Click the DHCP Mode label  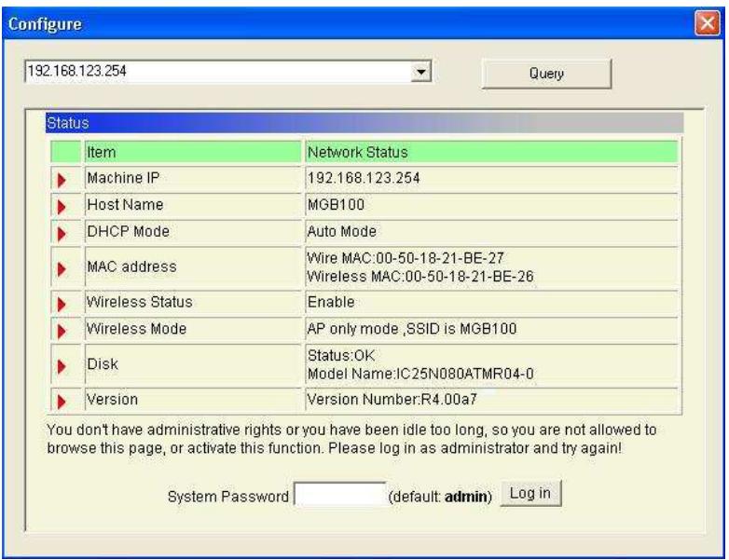128,231
